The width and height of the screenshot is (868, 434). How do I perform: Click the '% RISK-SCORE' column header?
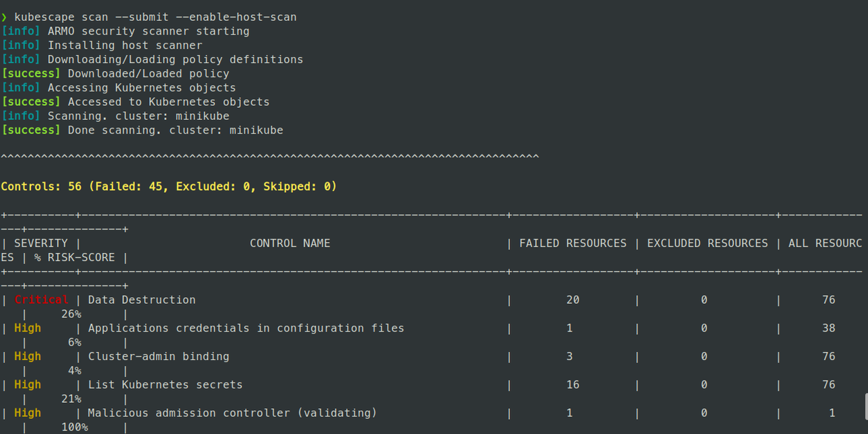coord(75,258)
